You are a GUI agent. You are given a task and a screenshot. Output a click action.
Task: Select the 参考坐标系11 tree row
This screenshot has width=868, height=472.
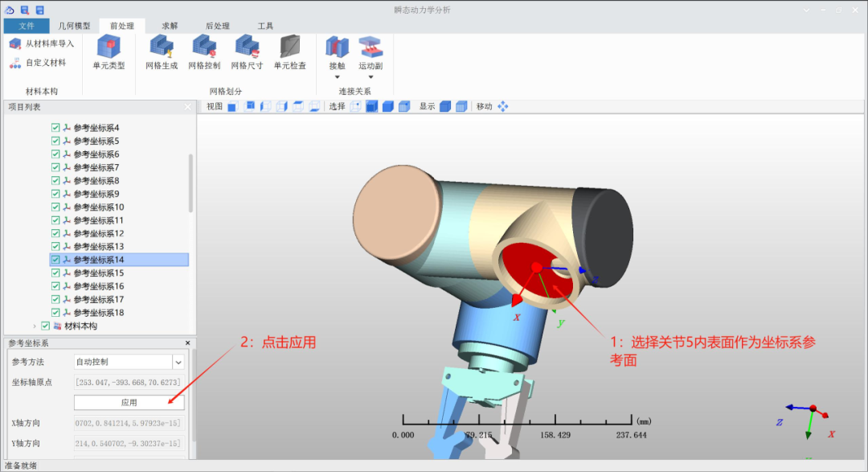point(119,220)
